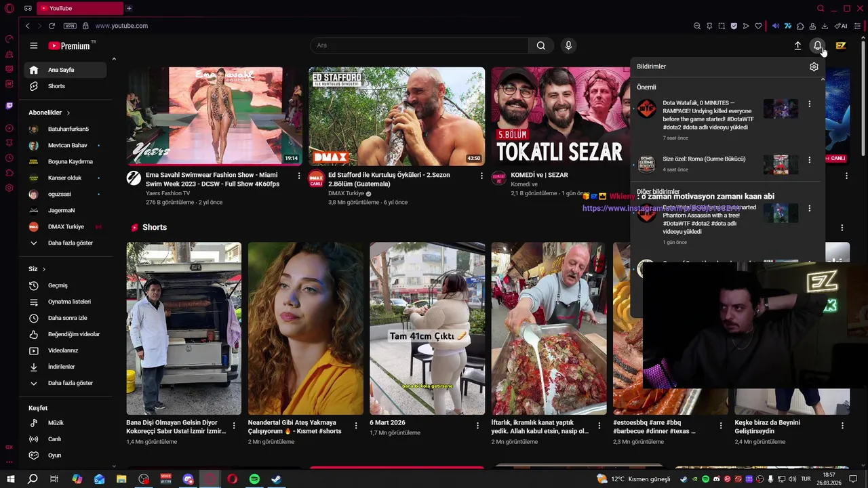Toggle the ad blocker shield icon
Viewport: 868px width, 488px height.
tap(734, 26)
